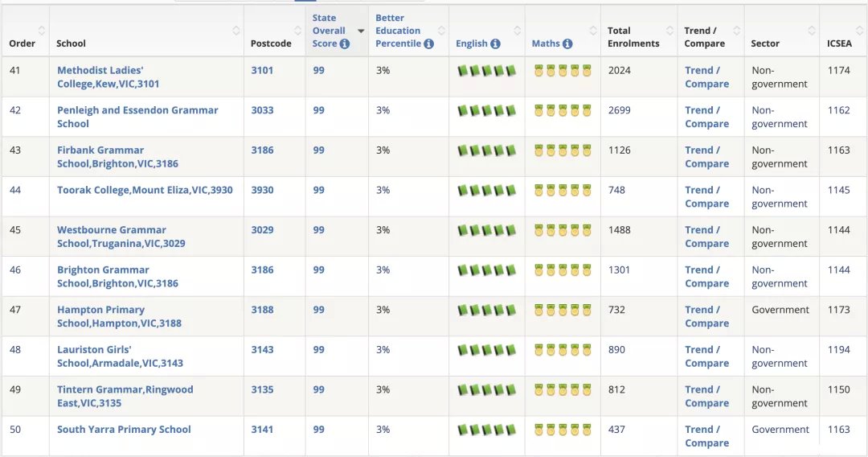Click Maths medal rating for Lauriston Girls'
Image resolution: width=868 pixels, height=457 pixels.
click(x=563, y=350)
